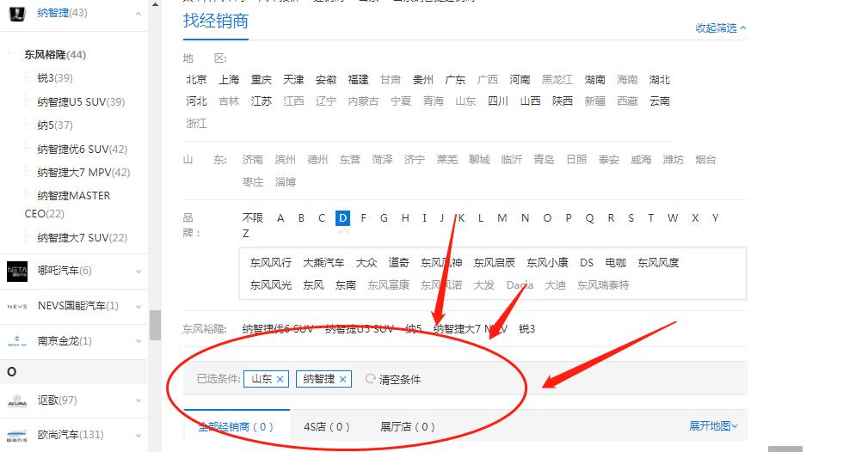Expand the 讴歌(97) brand group
868x452 pixels.
point(139,400)
